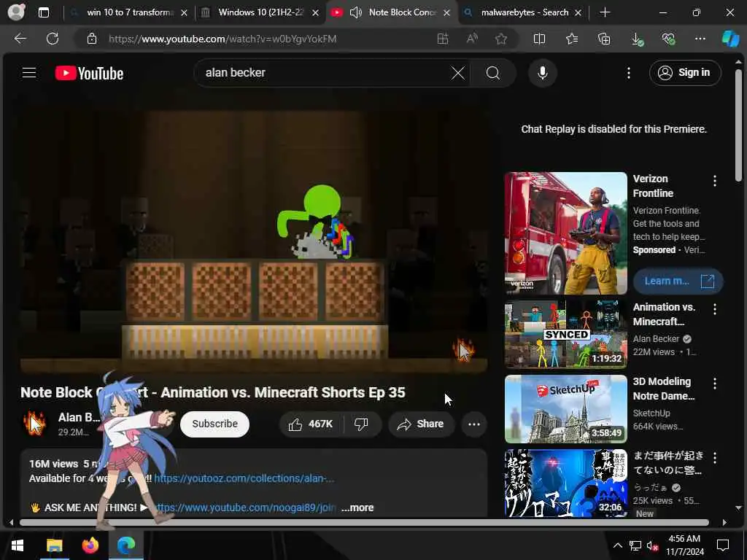Click the magnifier search button

[x=493, y=73]
